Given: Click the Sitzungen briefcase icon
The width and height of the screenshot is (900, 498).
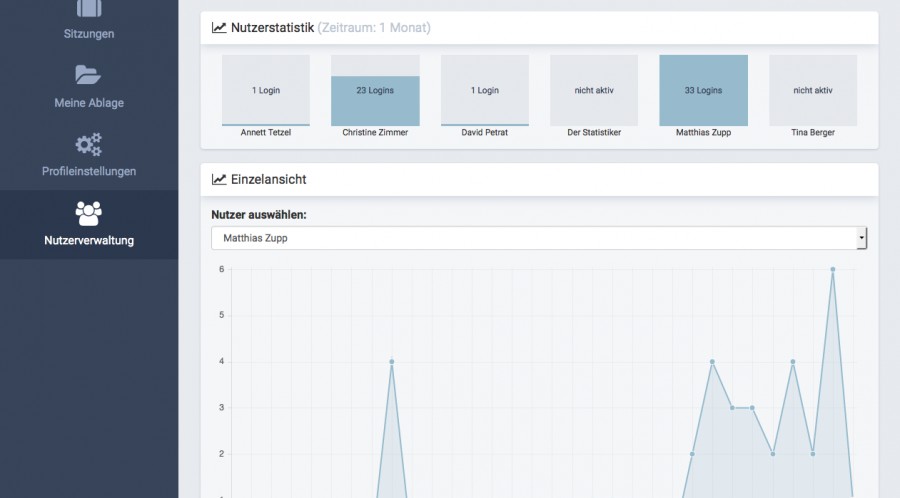Looking at the screenshot, I should (x=89, y=10).
